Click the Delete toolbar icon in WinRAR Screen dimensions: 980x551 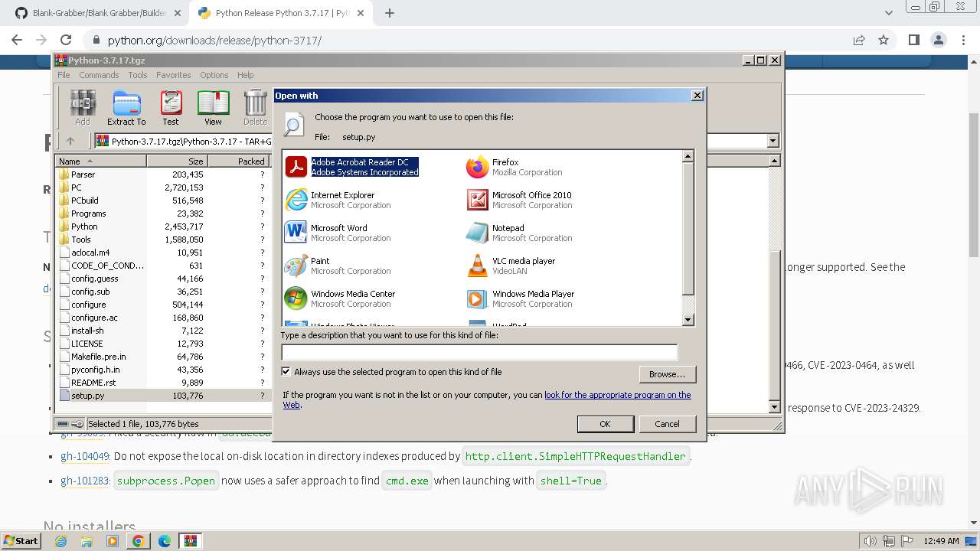(255, 107)
